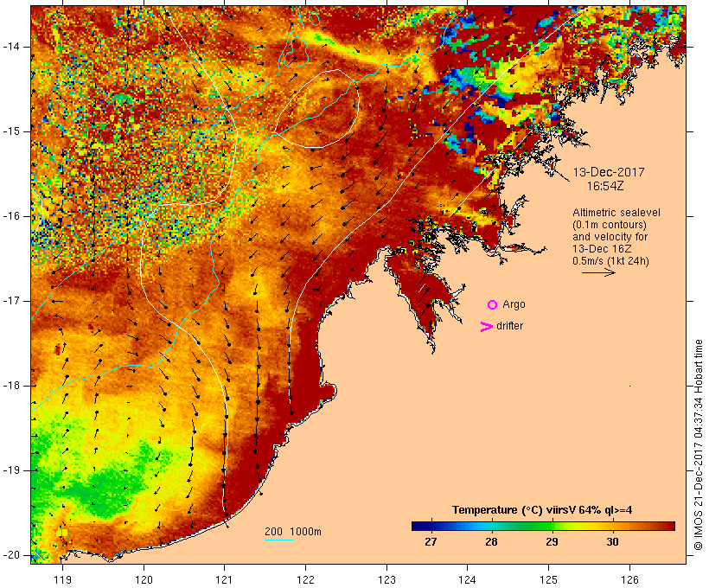Image resolution: width=709 pixels, height=588 pixels.
Task: Click longitude axis label '120'
Action: tap(144, 579)
